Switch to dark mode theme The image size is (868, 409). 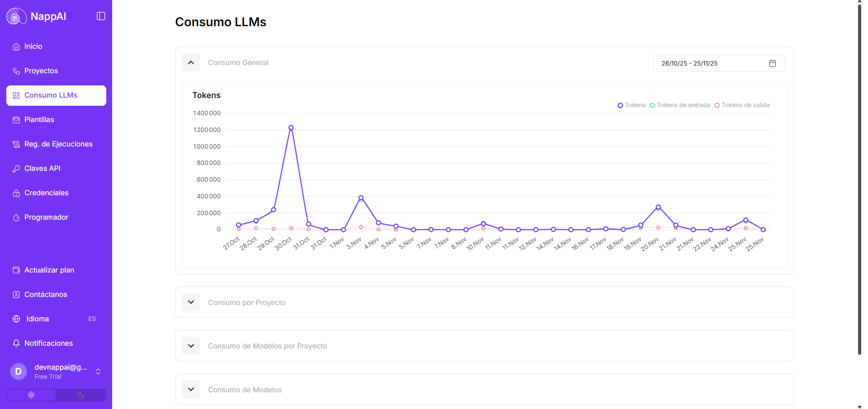pos(81,395)
